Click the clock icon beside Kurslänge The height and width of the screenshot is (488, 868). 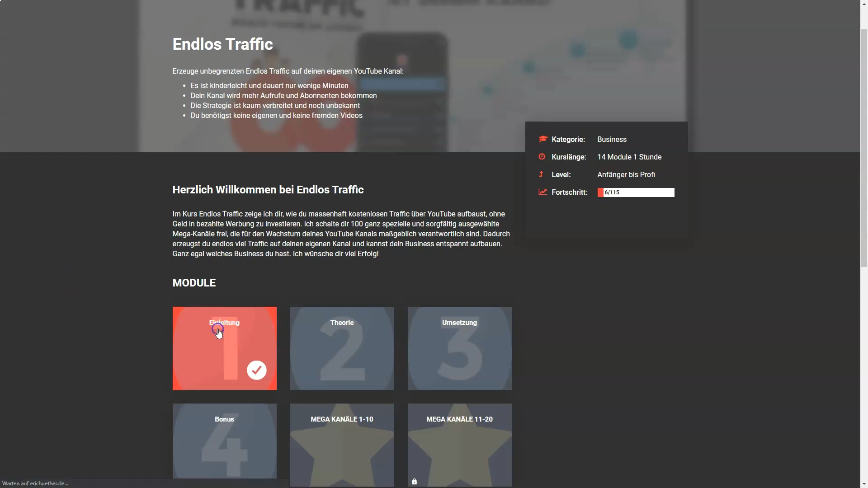[542, 157]
